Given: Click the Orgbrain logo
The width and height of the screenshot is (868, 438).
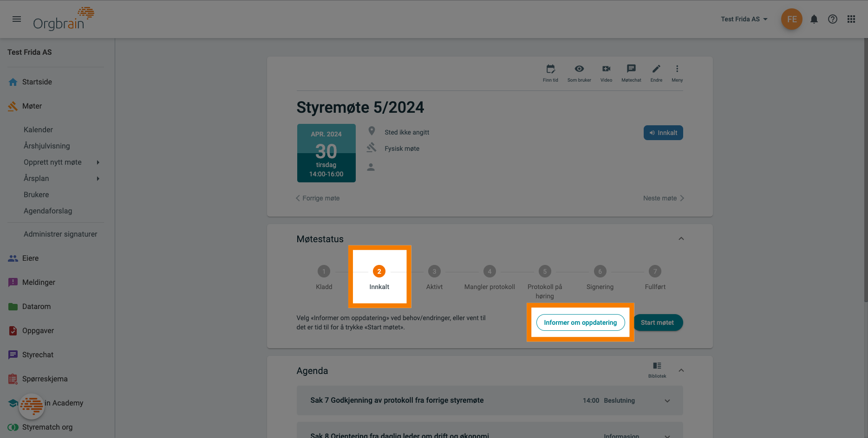Looking at the screenshot, I should click(x=64, y=19).
